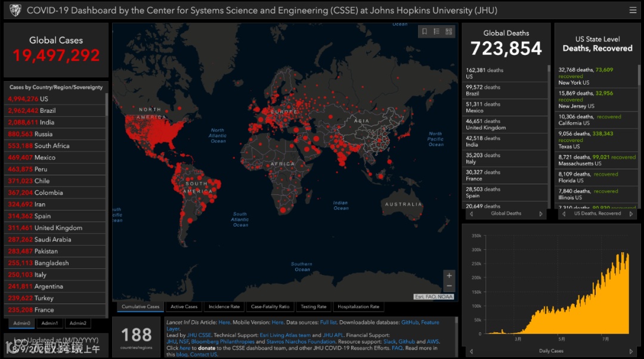Click 35,203 deaths Italy entry
The width and height of the screenshot is (644, 359).
pos(505,159)
